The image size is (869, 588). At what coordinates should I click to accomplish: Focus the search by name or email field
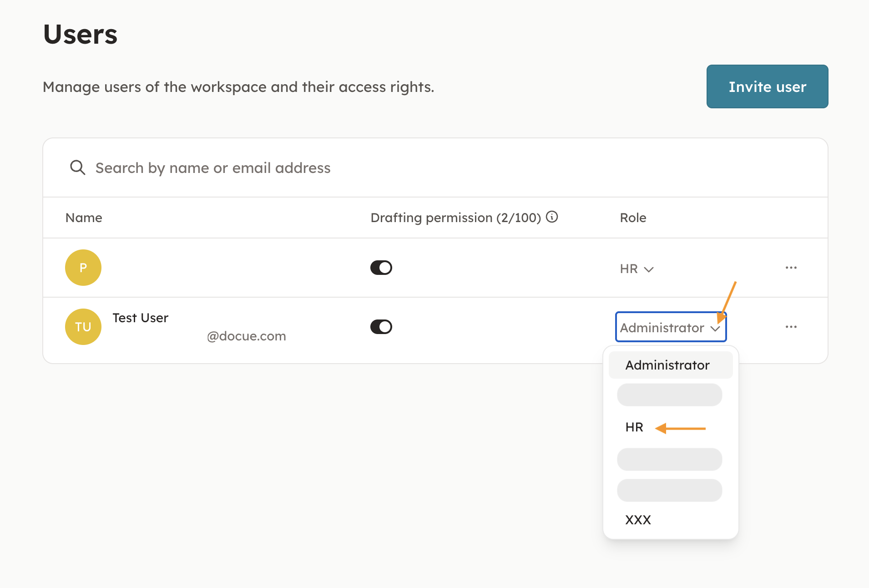click(x=435, y=168)
